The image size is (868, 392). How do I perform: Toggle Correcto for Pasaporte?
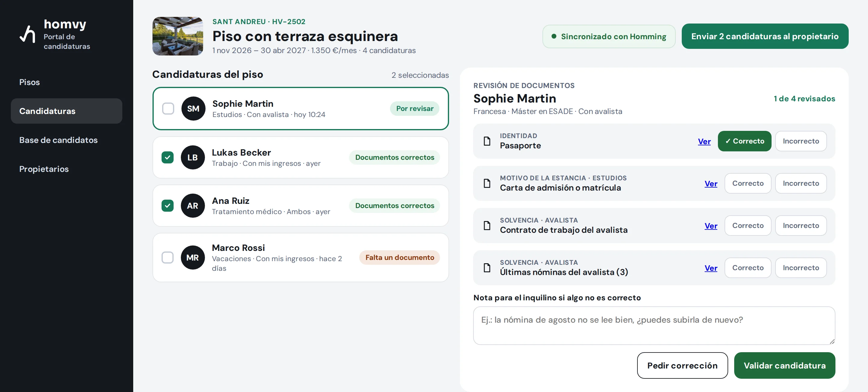click(744, 141)
